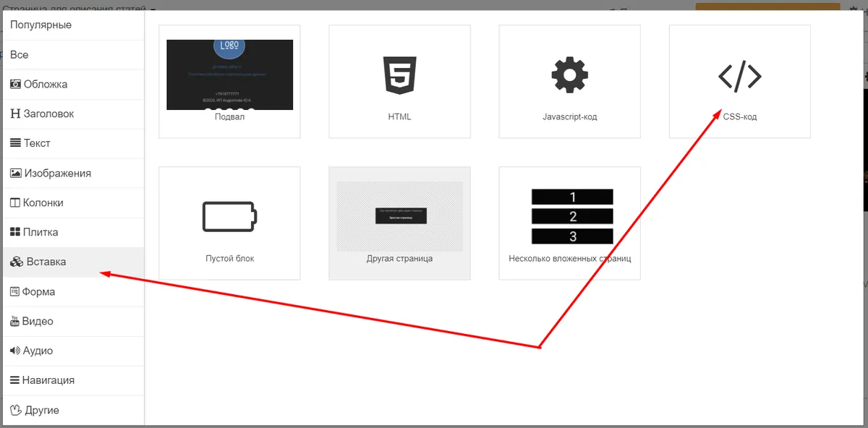868x428 pixels.
Task: Select the Видео category
Action: 72,322
